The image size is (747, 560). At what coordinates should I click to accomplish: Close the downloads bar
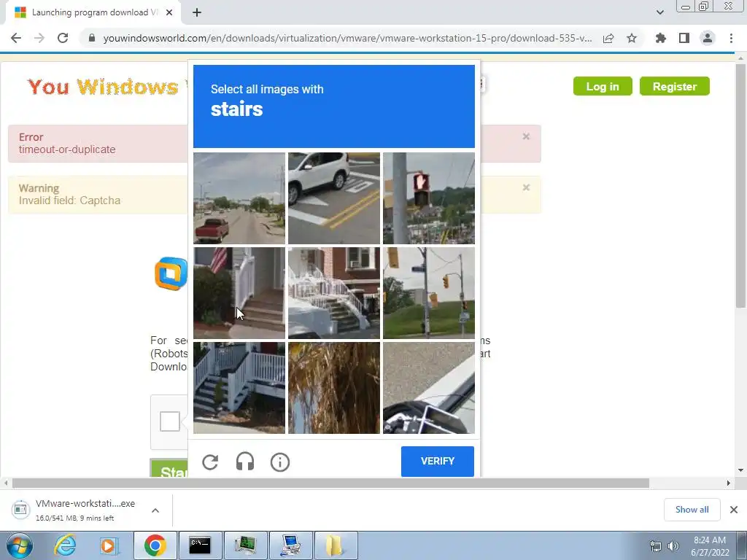[x=734, y=510]
